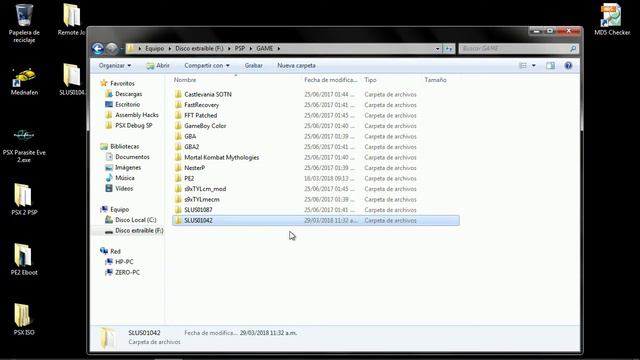Click the Abrir toolbar button

point(158,65)
